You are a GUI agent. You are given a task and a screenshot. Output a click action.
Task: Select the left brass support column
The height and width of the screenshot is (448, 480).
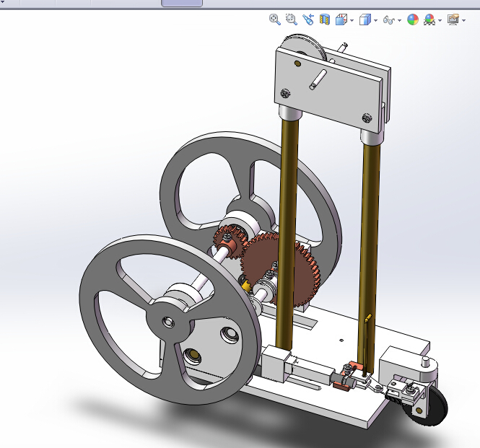[x=287, y=232]
